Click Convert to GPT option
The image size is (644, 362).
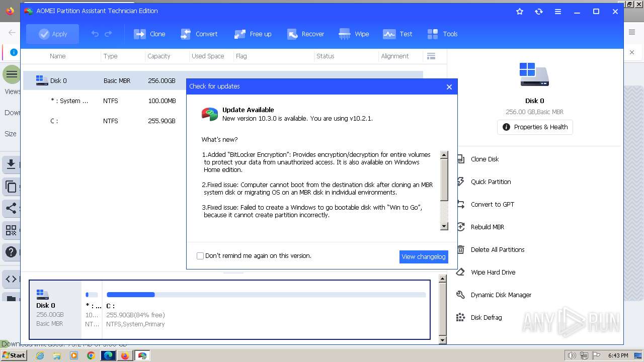[492, 204]
